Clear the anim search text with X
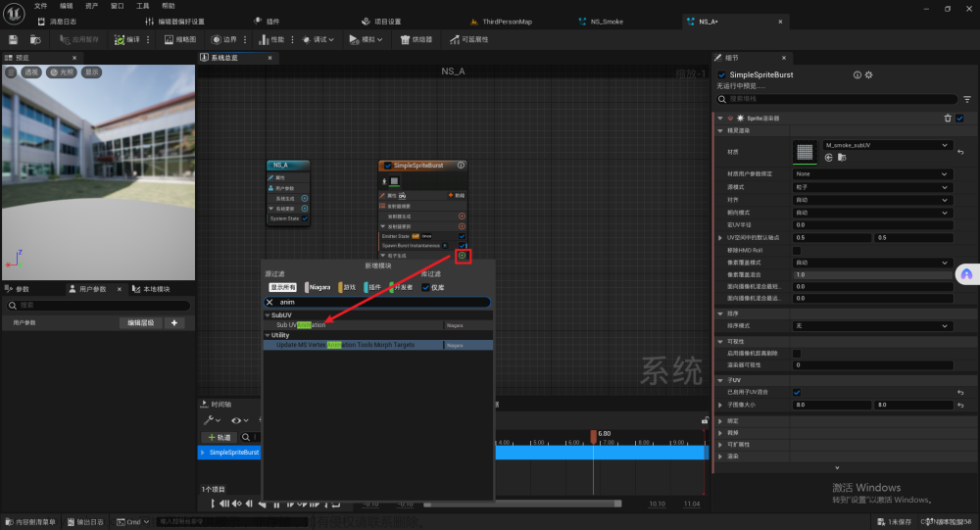Image resolution: width=980 pixels, height=530 pixels. [x=269, y=302]
